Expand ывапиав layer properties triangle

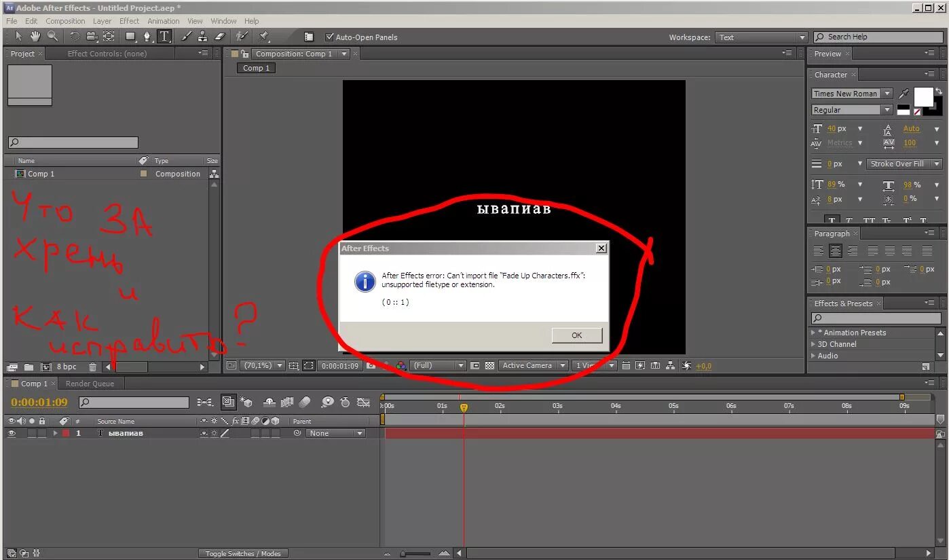pos(56,433)
